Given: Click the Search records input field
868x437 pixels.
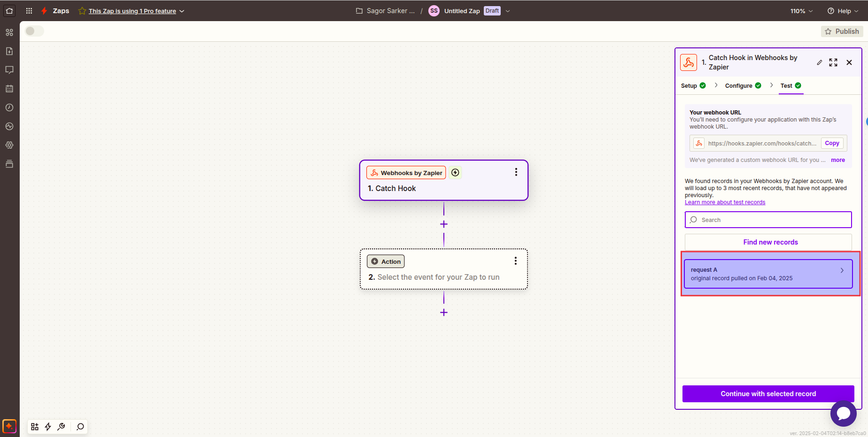Looking at the screenshot, I should [768, 220].
